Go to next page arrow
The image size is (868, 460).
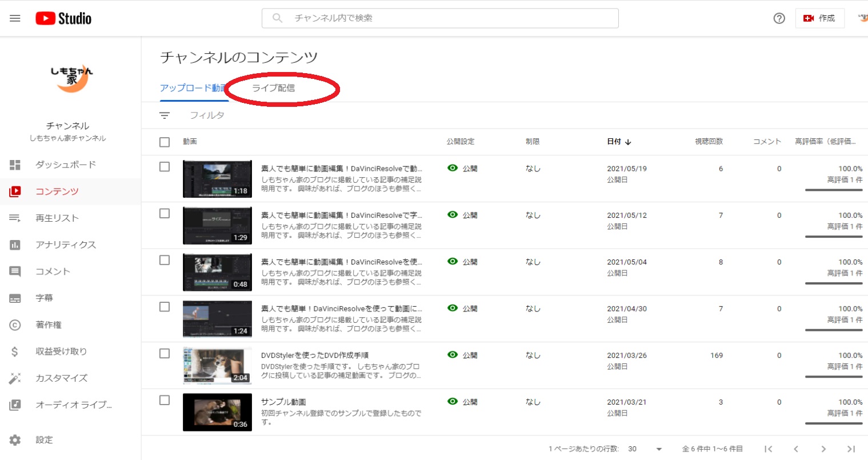pos(823,449)
